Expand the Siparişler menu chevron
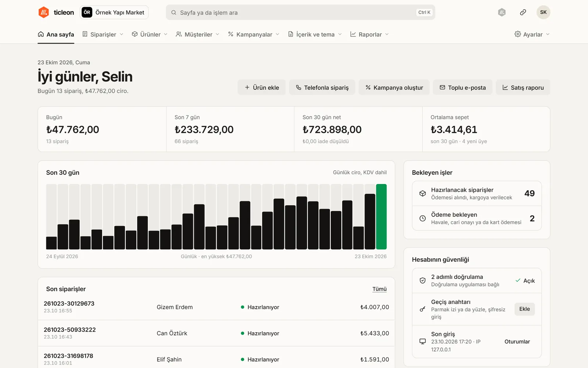The width and height of the screenshot is (588, 368). (122, 34)
